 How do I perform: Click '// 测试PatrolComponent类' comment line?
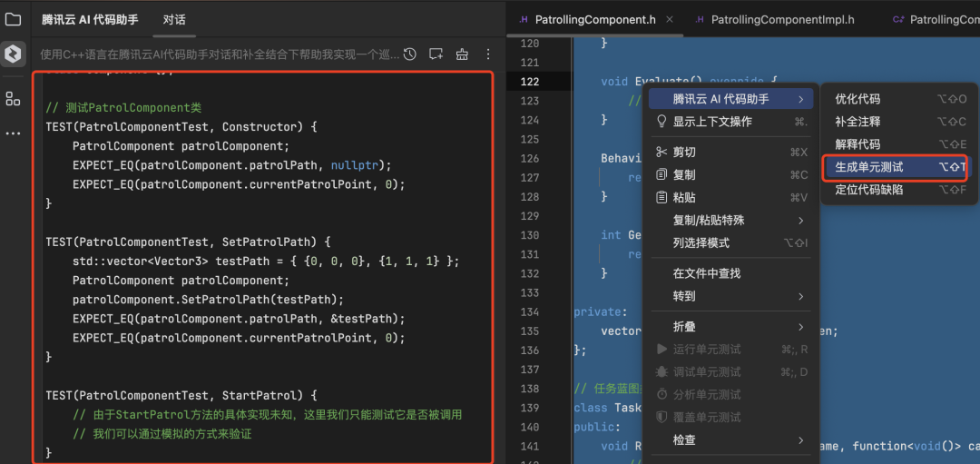[x=123, y=107]
